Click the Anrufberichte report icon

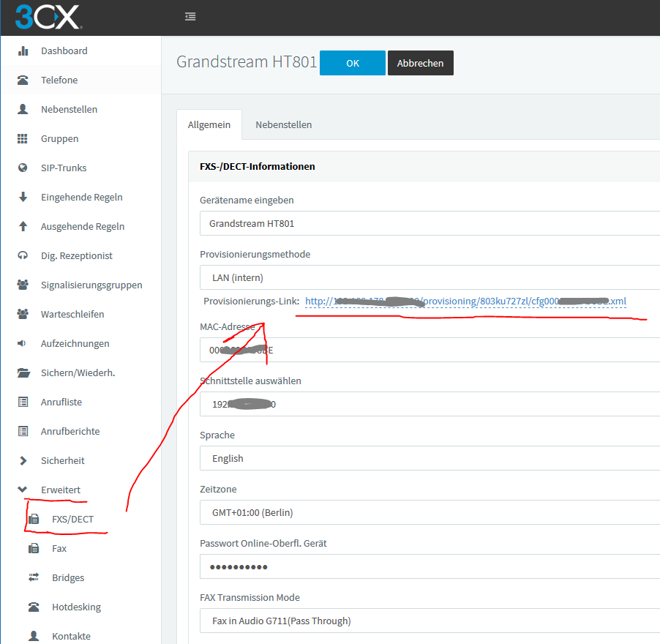(23, 432)
